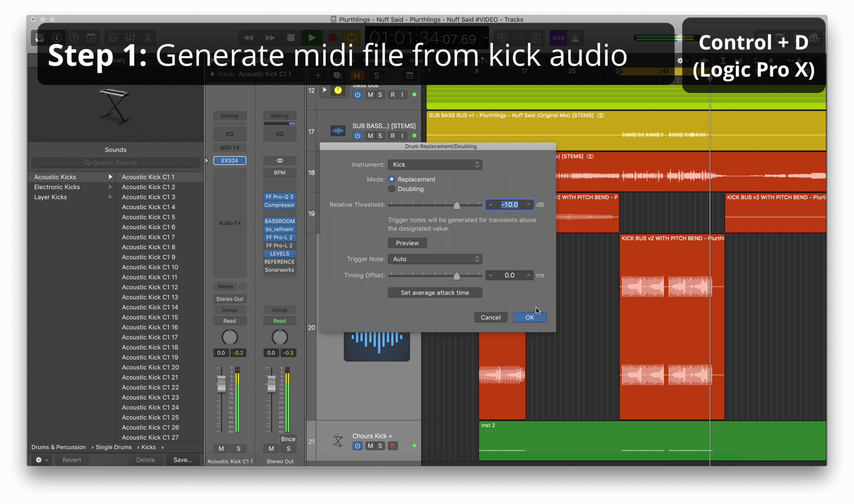Open Smart Controls dial icon
854x504 pixels.
point(113,38)
